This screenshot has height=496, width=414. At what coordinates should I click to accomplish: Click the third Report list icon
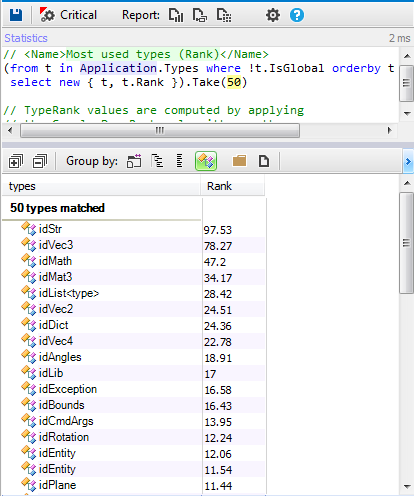click(224, 15)
